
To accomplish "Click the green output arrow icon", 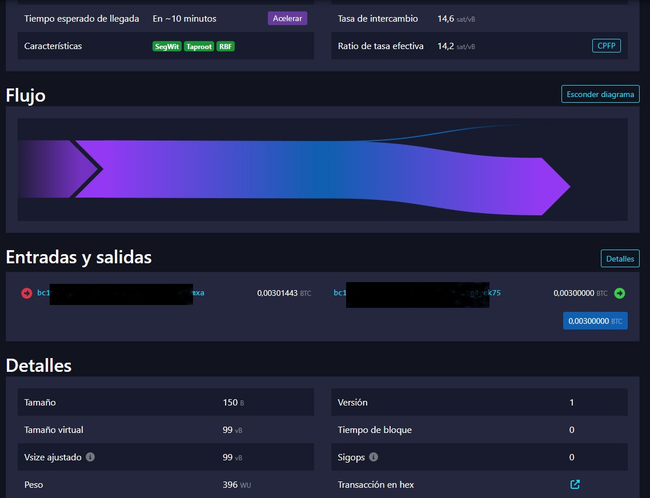I will [619, 293].
